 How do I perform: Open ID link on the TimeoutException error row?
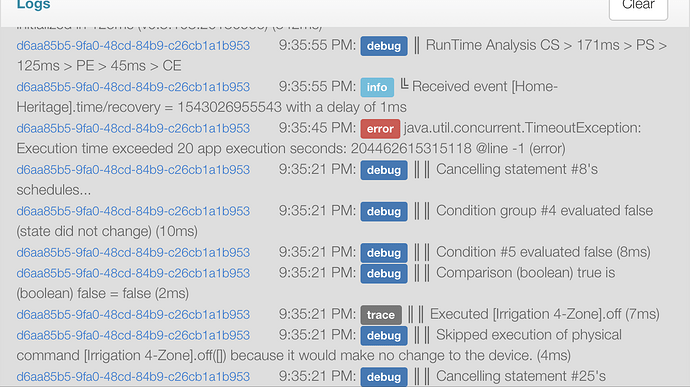pos(133,129)
